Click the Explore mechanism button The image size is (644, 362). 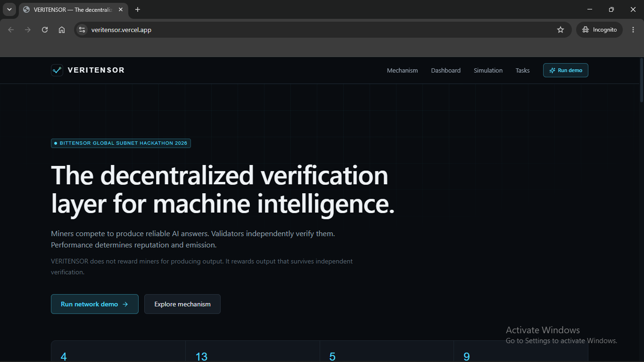[182, 304]
